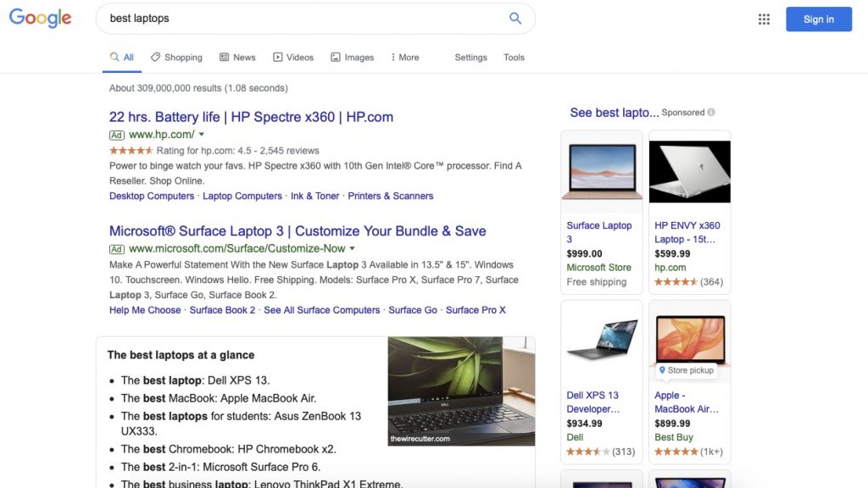Click the $934.99 price
Screen dimensions: 868x488
point(584,424)
